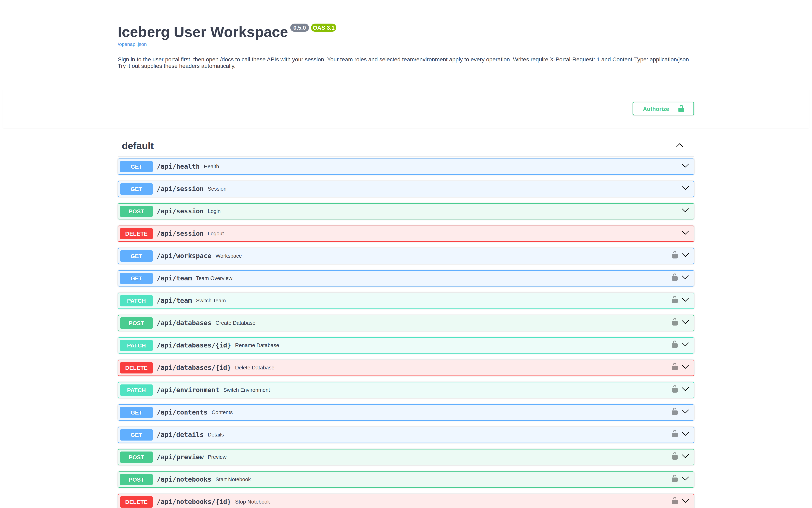
Task: Expand the Delete Database chevron
Action: (x=685, y=367)
